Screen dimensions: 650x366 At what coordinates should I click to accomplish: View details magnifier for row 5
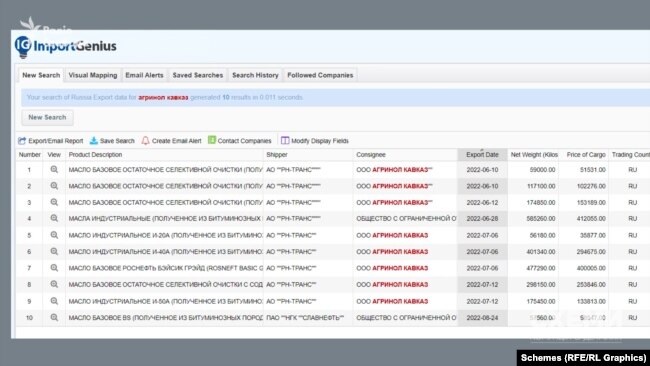54,235
